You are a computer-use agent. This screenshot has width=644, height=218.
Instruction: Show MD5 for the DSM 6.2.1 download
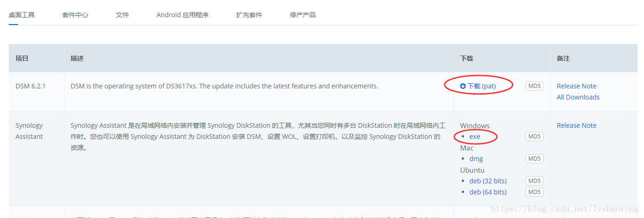[534, 86]
